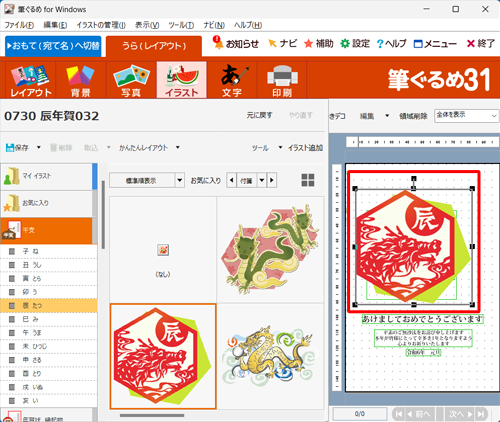This screenshot has height=422, width=500.
Task: Click 元に戻す undo button
Action: [259, 115]
